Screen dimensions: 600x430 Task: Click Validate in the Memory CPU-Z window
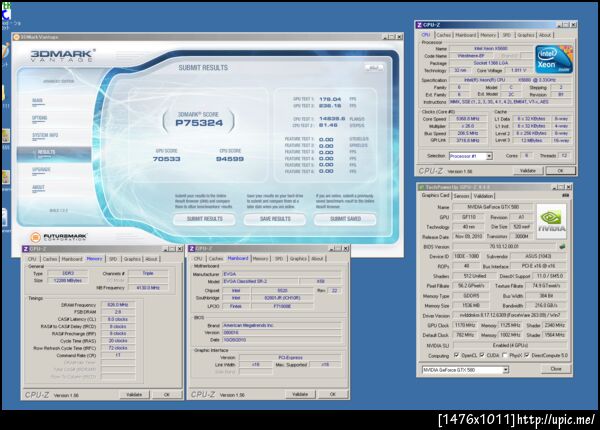134,394
